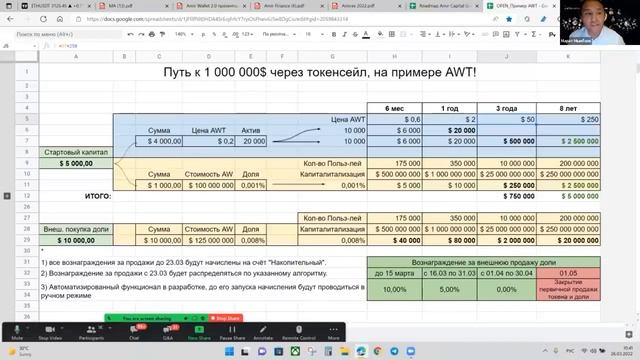The image size is (640, 360).
Task: Toggle Italic formatting in toolbar
Action: (x=344, y=34)
